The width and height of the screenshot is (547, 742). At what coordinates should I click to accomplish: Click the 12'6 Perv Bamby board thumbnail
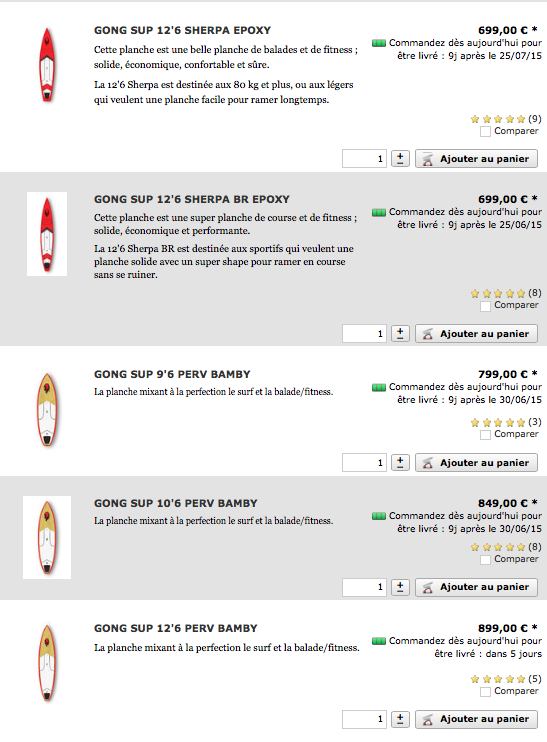point(47,662)
